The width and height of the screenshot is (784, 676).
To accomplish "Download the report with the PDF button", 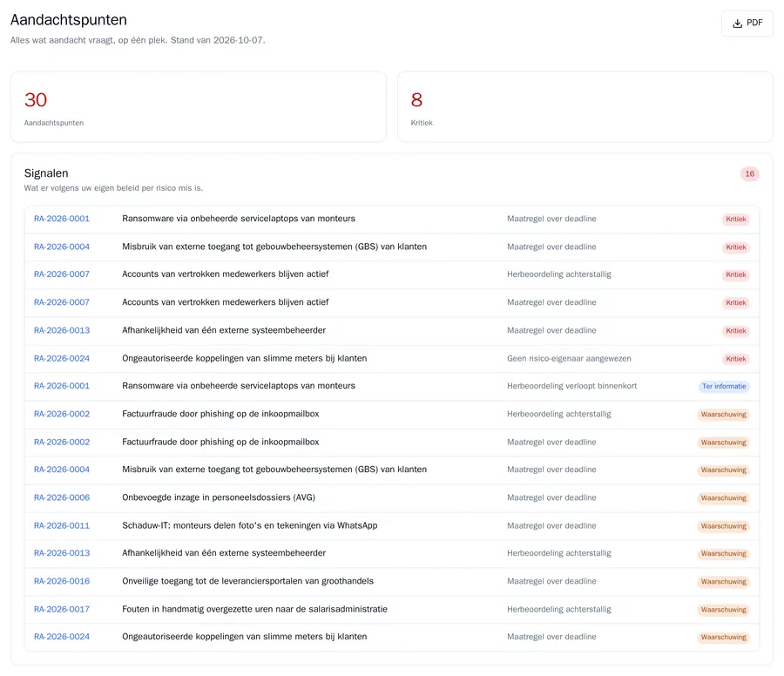I will 747,23.
